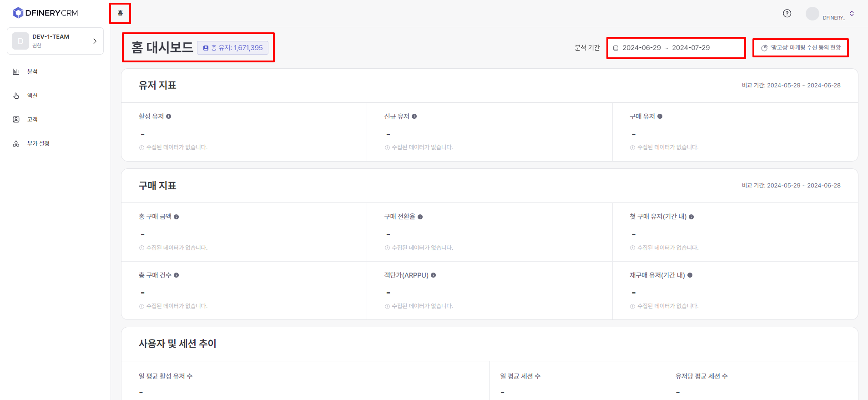The height and width of the screenshot is (400, 868).
Task: Open the 분석 menu in sidebar
Action: [32, 72]
